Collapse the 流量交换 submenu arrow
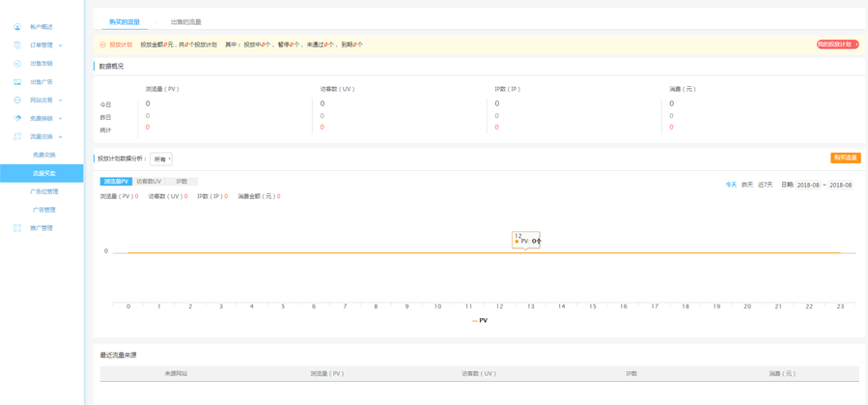 pos(60,137)
